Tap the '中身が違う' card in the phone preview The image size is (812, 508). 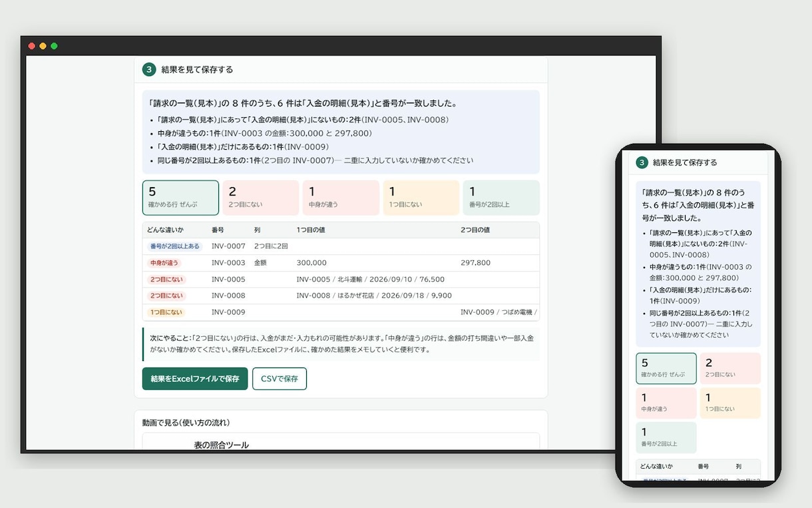point(666,403)
